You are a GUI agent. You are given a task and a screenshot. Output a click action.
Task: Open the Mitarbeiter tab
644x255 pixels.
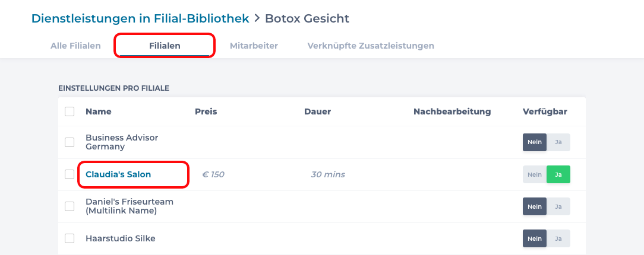click(x=254, y=46)
